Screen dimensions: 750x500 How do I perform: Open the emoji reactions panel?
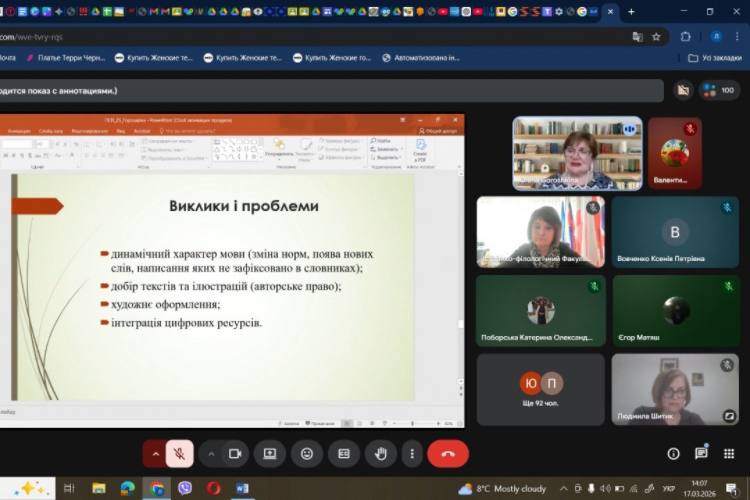pyautogui.click(x=307, y=453)
